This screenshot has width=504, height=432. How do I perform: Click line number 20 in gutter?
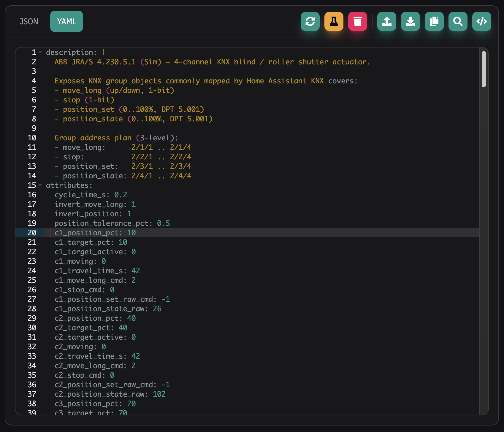[x=32, y=233]
